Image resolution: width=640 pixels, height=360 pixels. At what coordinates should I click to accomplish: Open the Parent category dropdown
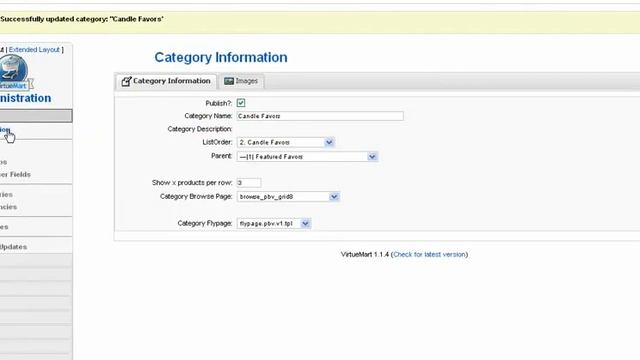(x=307, y=156)
